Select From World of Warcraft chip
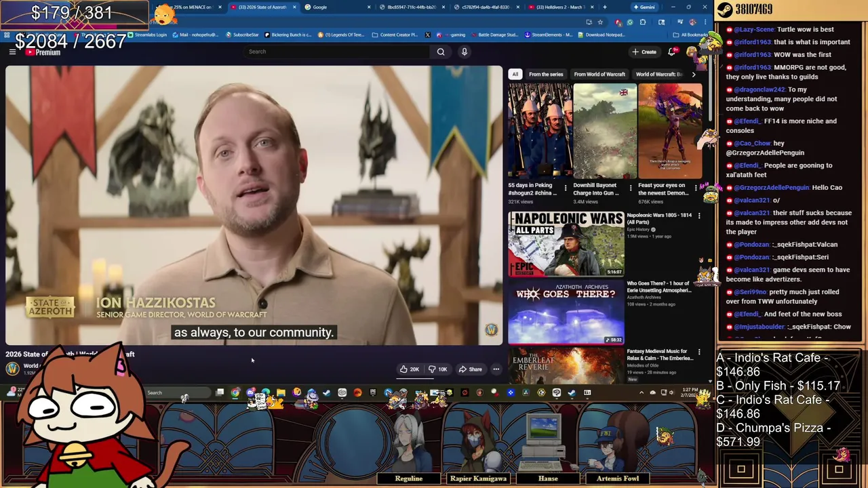 [599, 74]
